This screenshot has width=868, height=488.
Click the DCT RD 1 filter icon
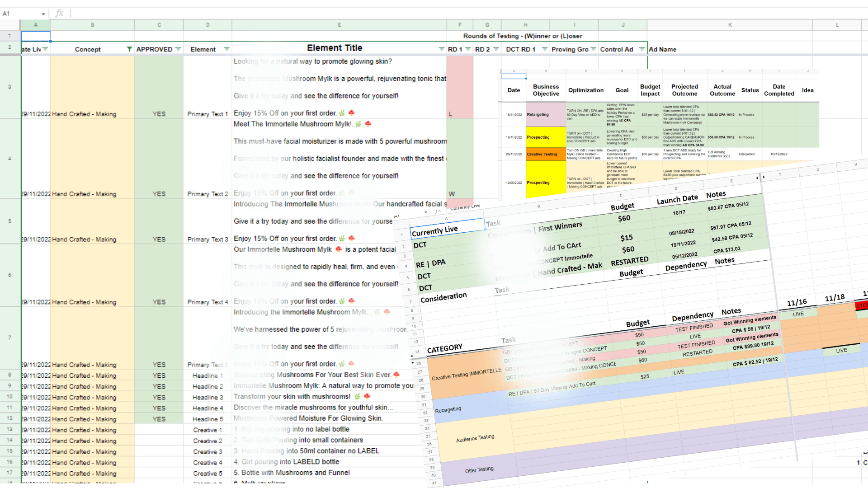(544, 49)
